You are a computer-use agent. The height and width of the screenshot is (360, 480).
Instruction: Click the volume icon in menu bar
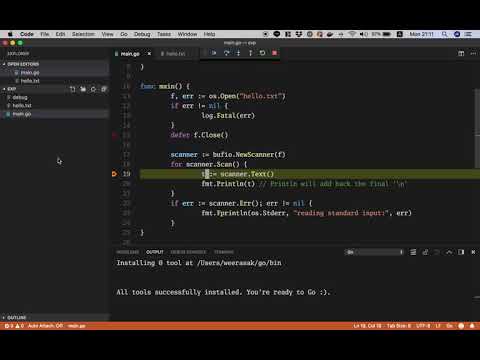pos(363,34)
